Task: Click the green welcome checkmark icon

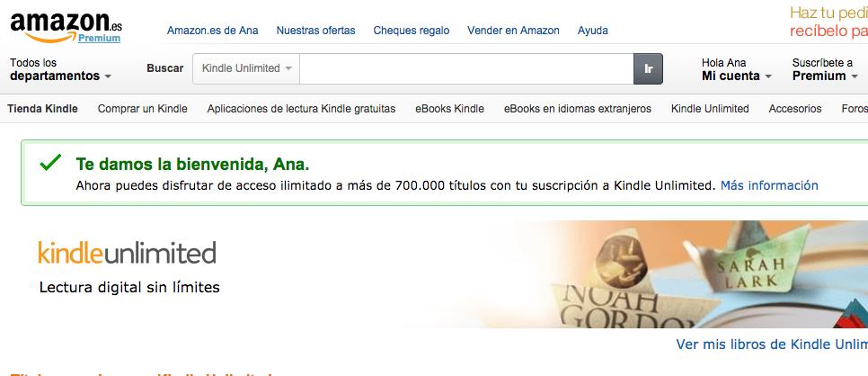Action: (50, 163)
